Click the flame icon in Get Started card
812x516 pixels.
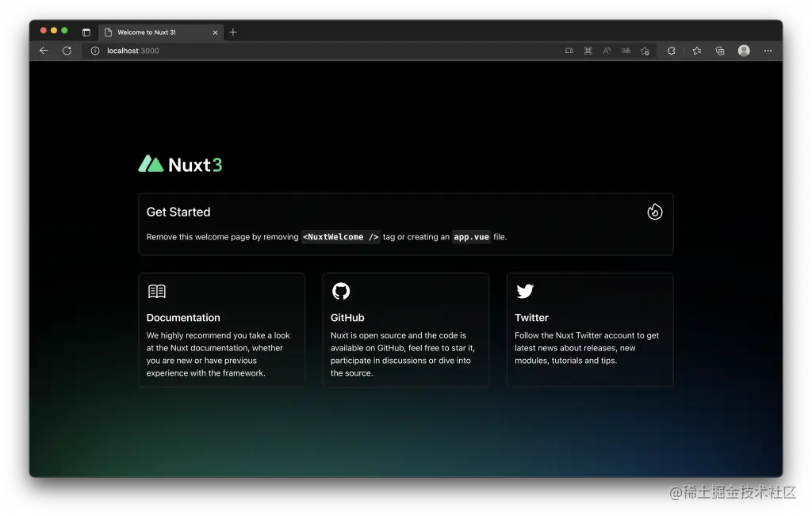[x=654, y=212]
